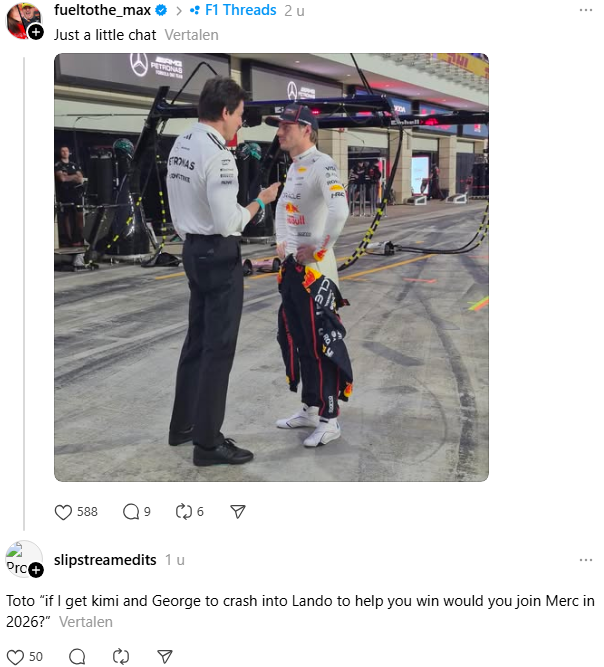Translate the post with Vertalen
Viewport: 604px width, 667px height.
coord(191,35)
